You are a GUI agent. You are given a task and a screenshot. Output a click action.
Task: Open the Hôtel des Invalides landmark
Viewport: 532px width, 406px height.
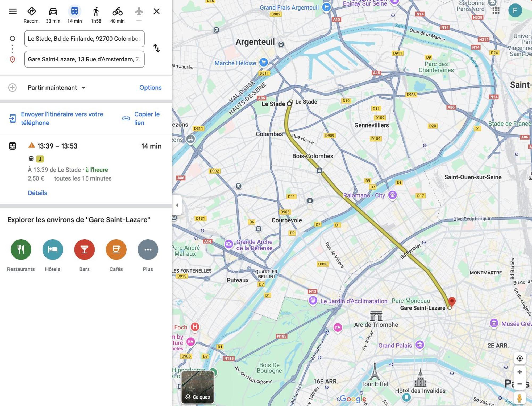[420, 378]
